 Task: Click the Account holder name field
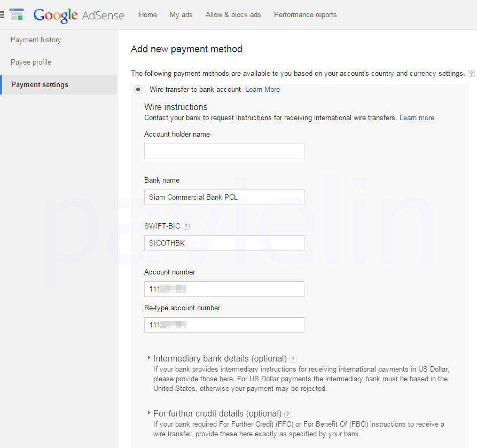pyautogui.click(x=224, y=152)
